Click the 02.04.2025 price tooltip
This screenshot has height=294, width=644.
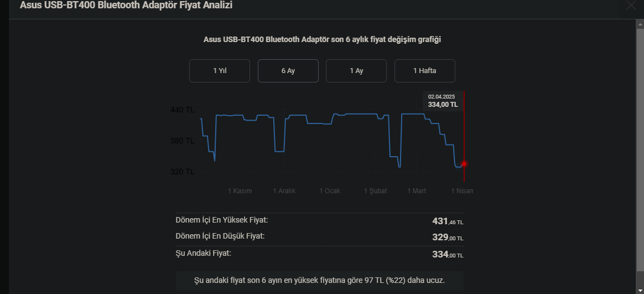point(443,101)
